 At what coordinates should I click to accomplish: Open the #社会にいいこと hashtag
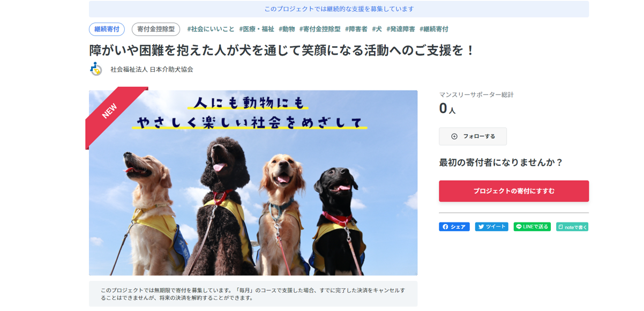click(211, 29)
